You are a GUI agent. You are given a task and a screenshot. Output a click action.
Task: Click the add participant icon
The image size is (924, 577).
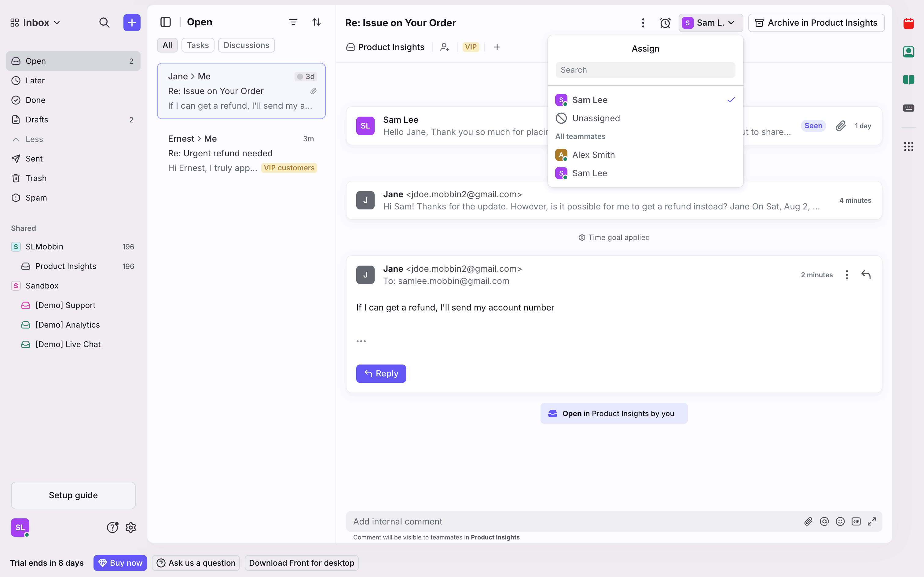coord(445,47)
